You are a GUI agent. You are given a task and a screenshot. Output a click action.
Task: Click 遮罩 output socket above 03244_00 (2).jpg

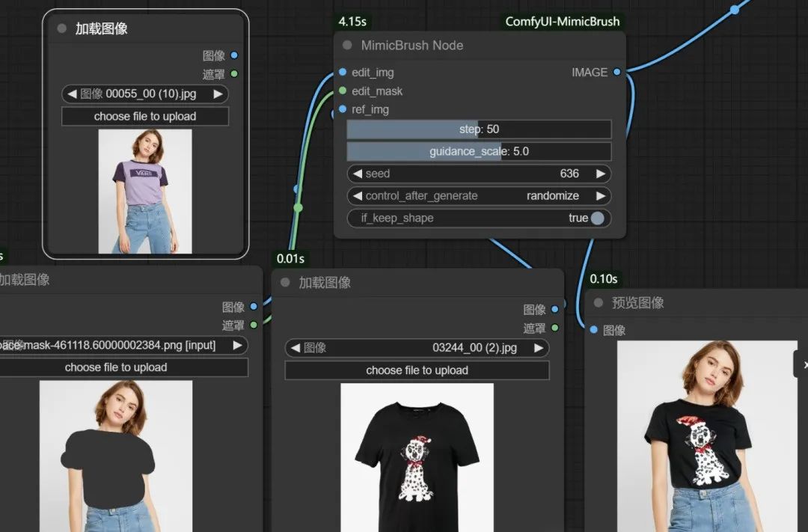pyautogui.click(x=555, y=327)
